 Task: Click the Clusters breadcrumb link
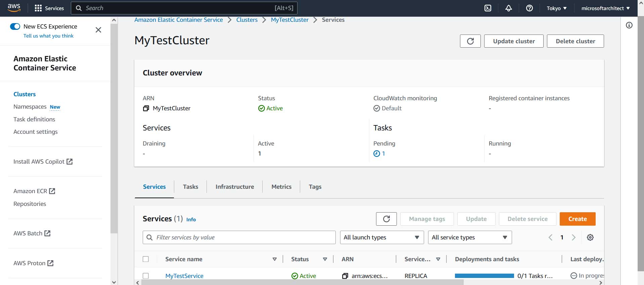(x=247, y=20)
